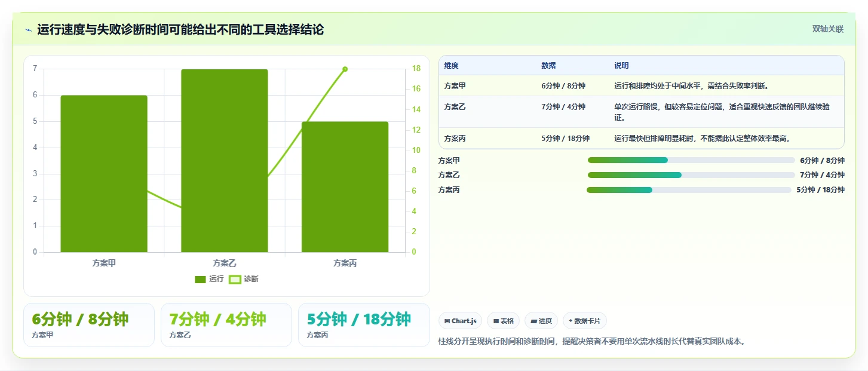Click the footer note starting 柱线分开呈现
The width and height of the screenshot is (868, 371).
(592, 342)
